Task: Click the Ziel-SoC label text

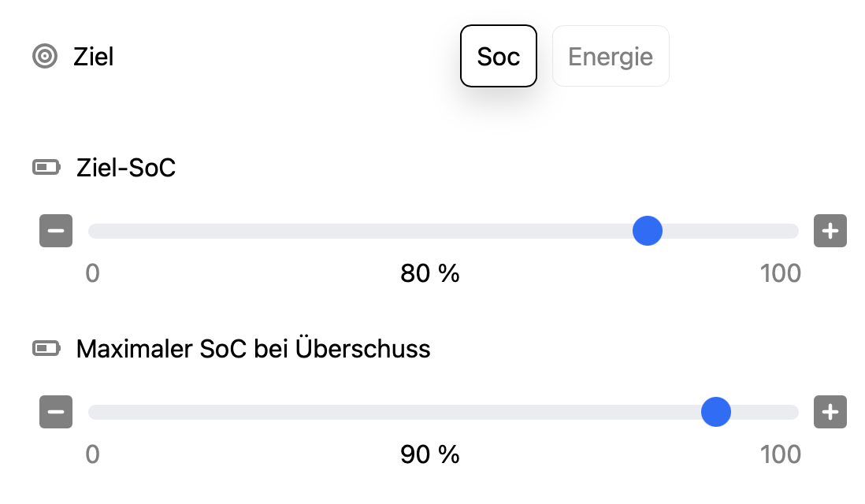Action: [x=126, y=168]
